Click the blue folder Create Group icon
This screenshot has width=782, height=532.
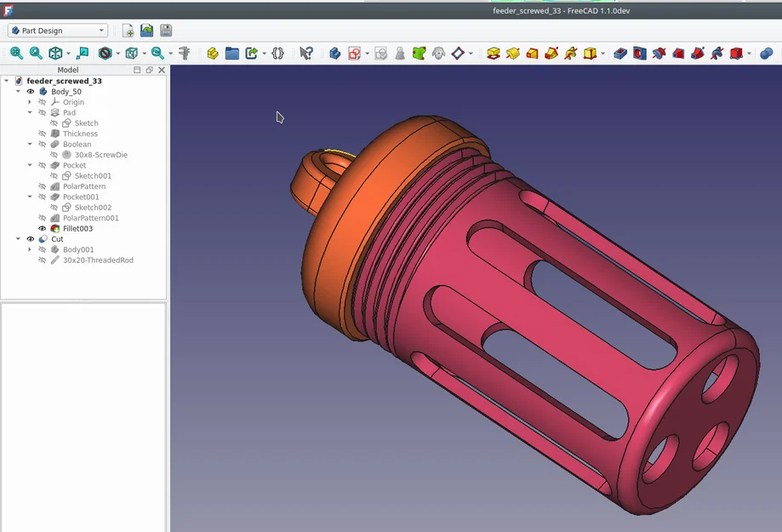click(x=232, y=53)
